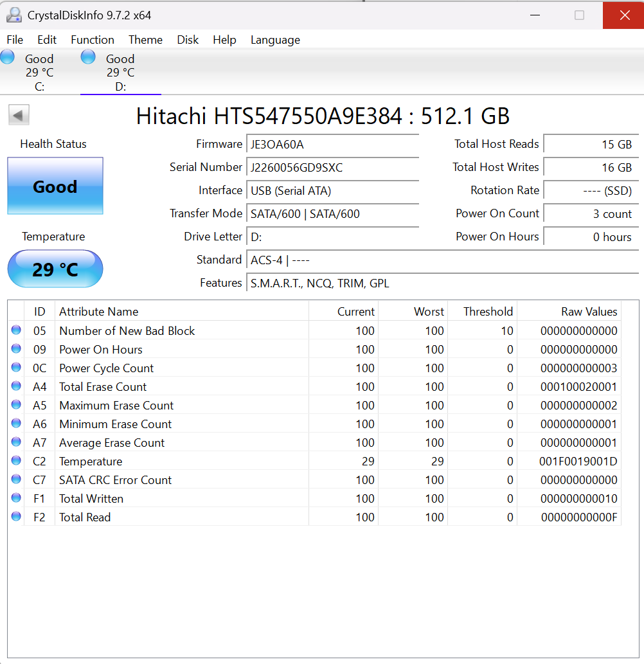644x664 pixels.
Task: Click the Drive Letter field
Action: (332, 237)
